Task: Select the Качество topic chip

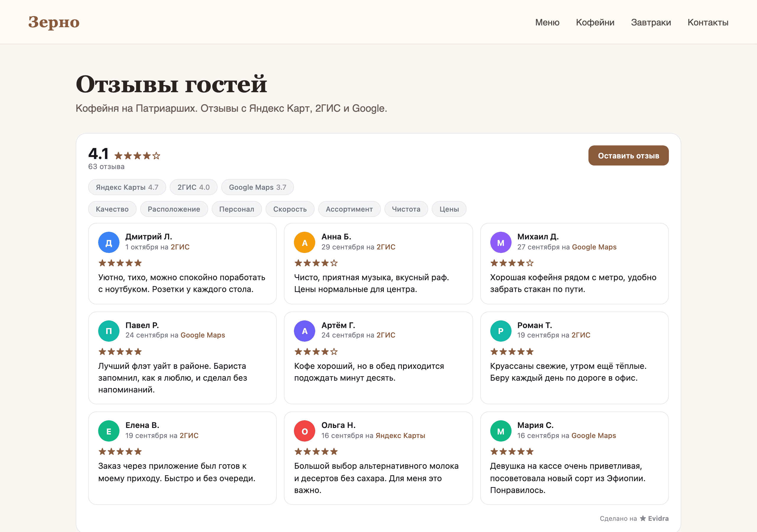Action: 112,209
